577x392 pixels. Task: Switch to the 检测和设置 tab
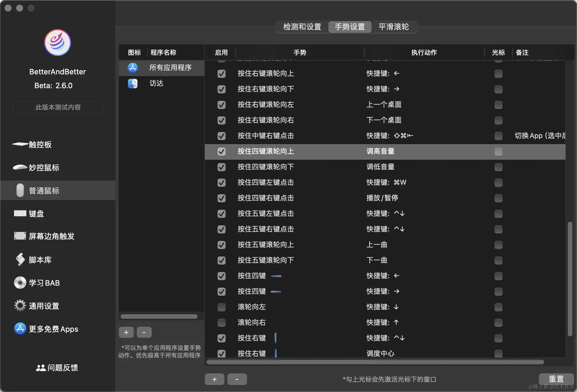pos(302,27)
